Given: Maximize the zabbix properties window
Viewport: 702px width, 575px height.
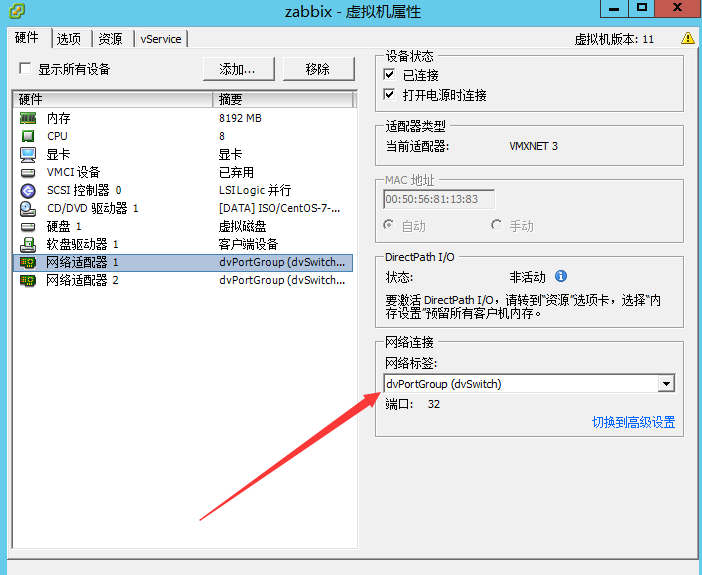Looking at the screenshot, I should point(642,9).
